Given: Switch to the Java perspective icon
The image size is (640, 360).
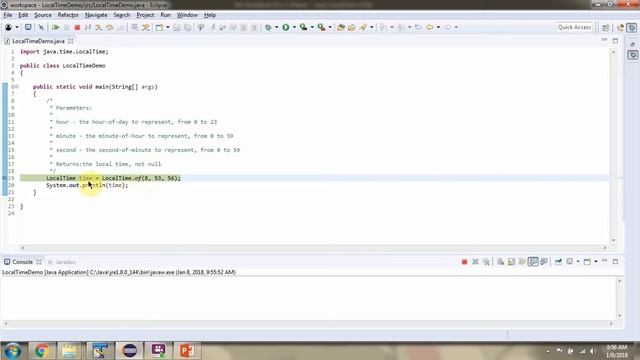Looking at the screenshot, I should [620, 27].
